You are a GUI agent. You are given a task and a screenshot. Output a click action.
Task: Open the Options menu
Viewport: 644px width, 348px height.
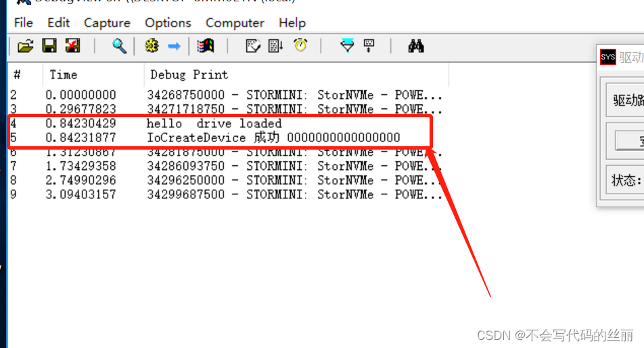tap(168, 23)
